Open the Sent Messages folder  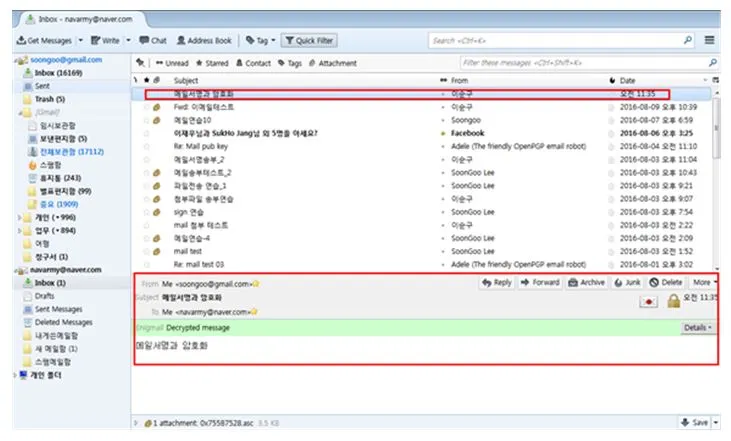point(58,309)
